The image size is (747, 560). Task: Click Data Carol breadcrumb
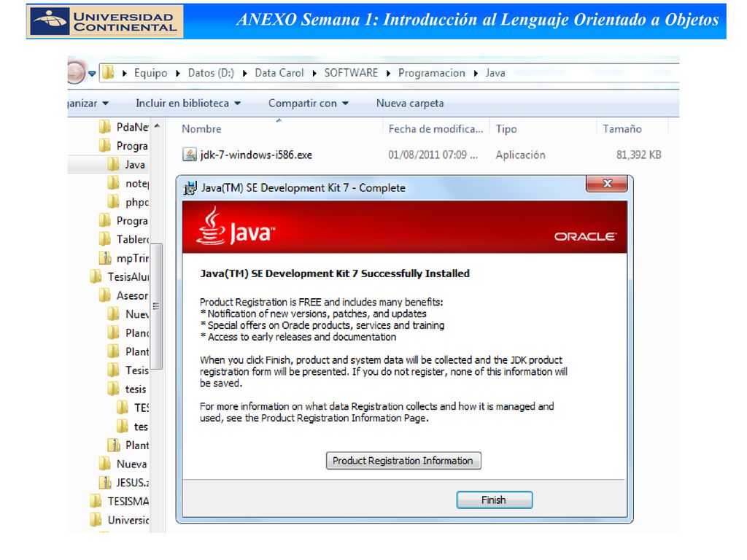click(x=279, y=73)
